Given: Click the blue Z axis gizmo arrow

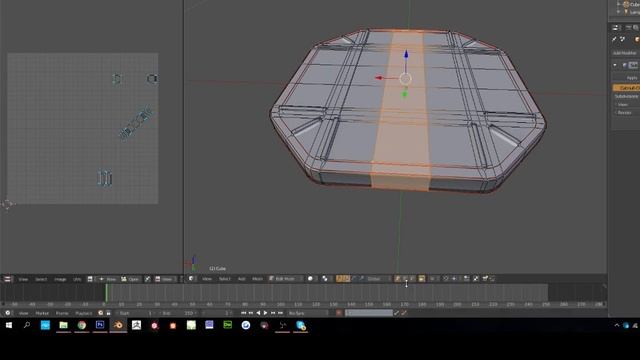Looking at the screenshot, I should pyautogui.click(x=406, y=54).
